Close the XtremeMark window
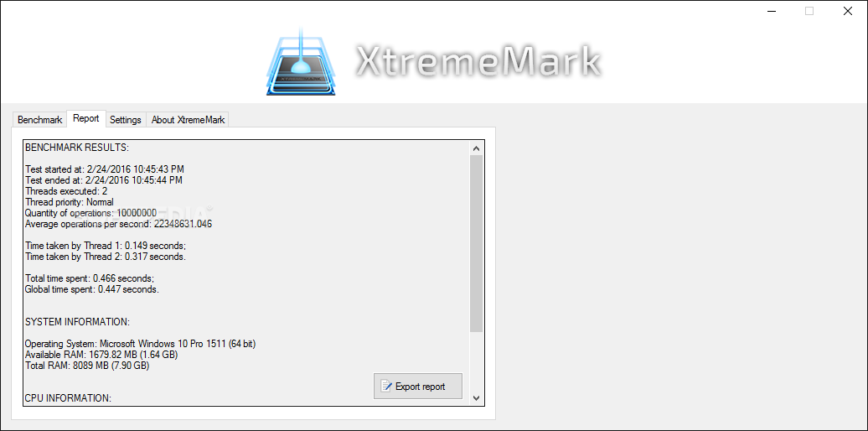This screenshot has width=868, height=431. tap(848, 11)
